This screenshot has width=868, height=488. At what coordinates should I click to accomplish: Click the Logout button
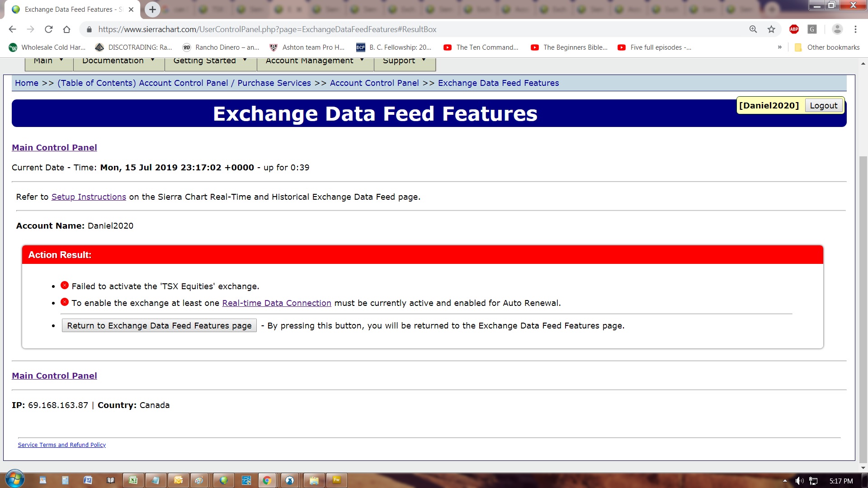[x=823, y=106]
